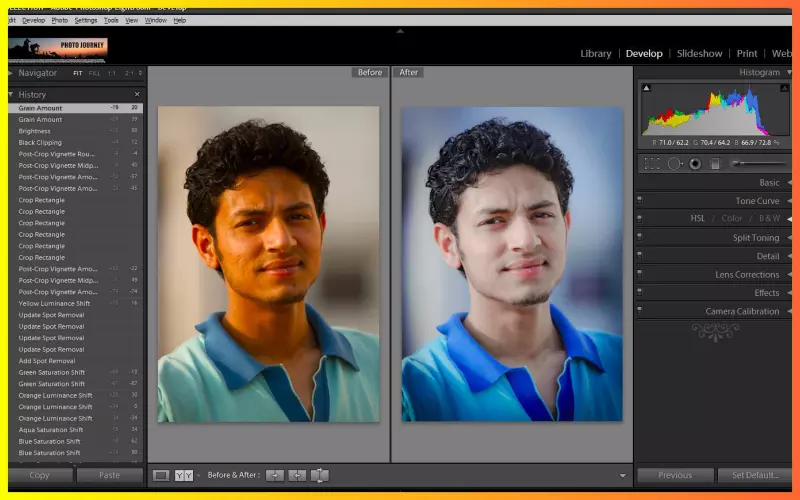
Task: Switch to the Slideshow module
Action: (x=699, y=54)
